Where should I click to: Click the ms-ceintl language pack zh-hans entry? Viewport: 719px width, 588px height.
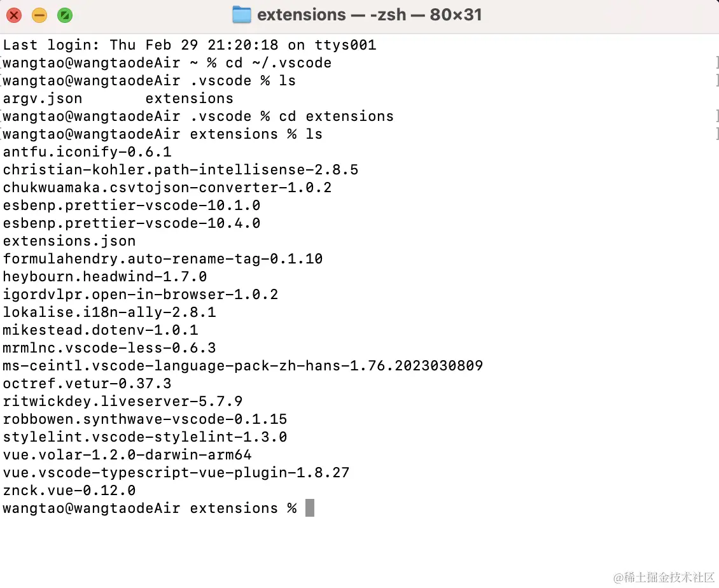[243, 365]
